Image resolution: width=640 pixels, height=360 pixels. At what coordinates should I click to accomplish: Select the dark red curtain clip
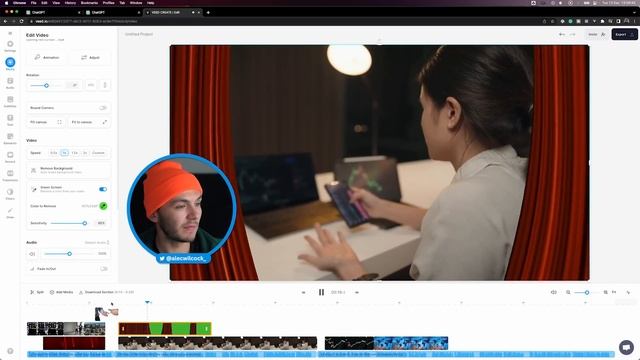point(74,343)
